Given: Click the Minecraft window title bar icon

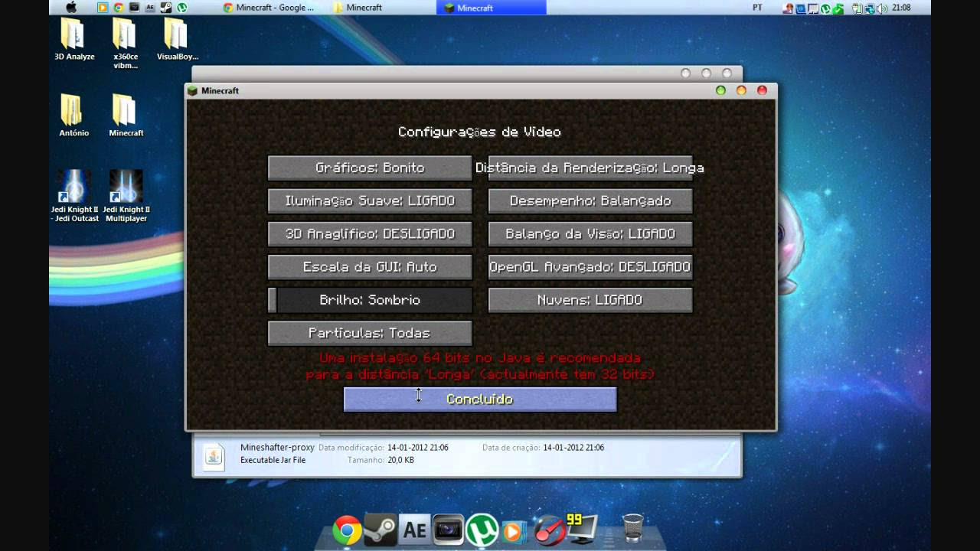Looking at the screenshot, I should pos(194,90).
